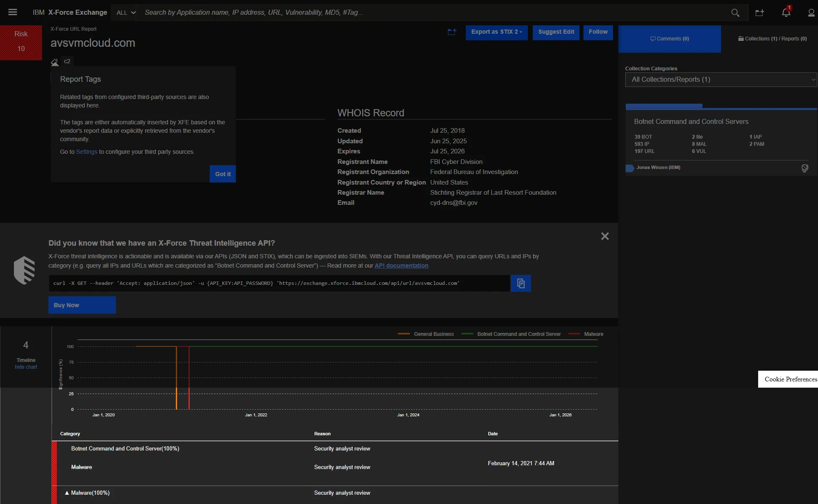Open Cookie Preferences
The image size is (818, 504).
coord(788,379)
